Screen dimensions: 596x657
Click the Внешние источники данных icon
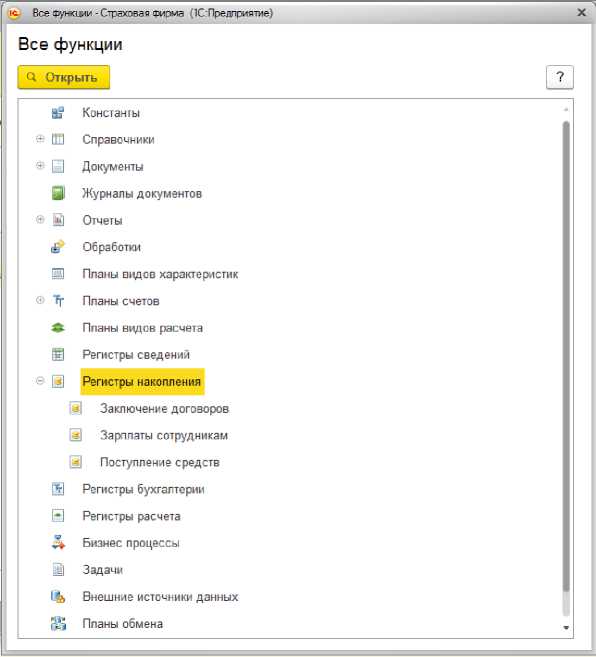(58, 596)
